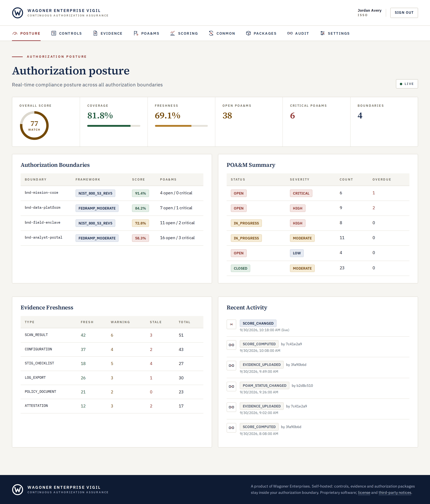Switch to the Evidence tab
The width and height of the screenshot is (430, 504).
click(x=108, y=33)
